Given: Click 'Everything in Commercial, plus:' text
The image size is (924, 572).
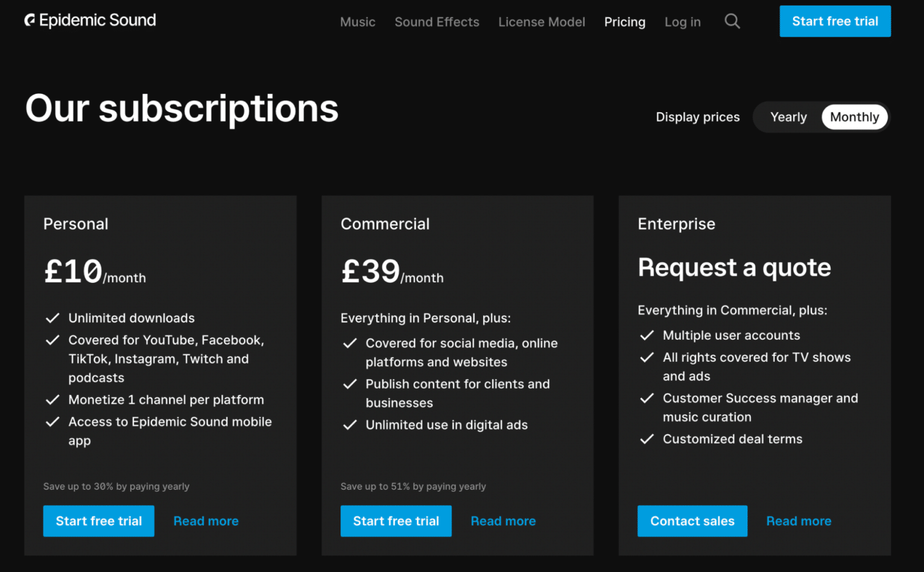Looking at the screenshot, I should pos(732,310).
